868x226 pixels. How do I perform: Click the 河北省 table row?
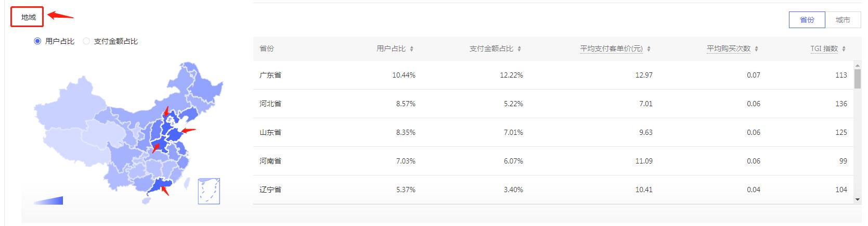553,104
